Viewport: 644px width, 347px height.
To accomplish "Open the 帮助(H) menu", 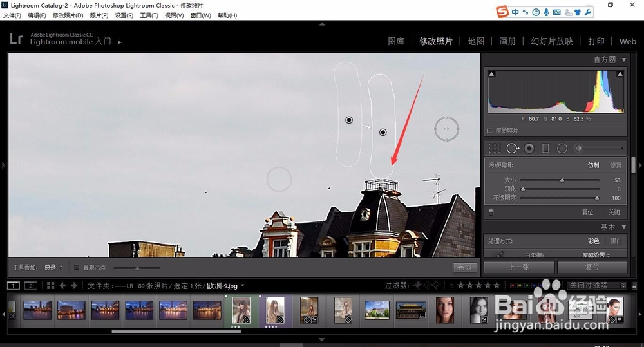I will pos(227,15).
